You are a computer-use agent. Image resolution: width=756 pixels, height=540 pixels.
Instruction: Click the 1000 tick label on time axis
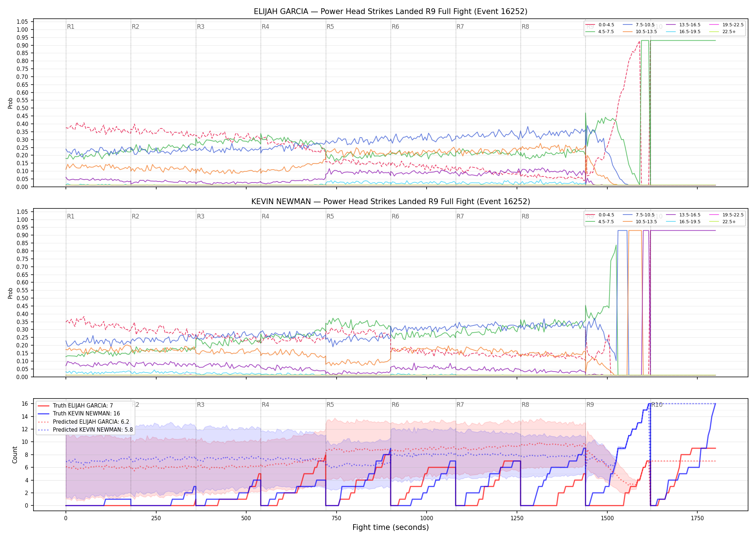coord(427,518)
